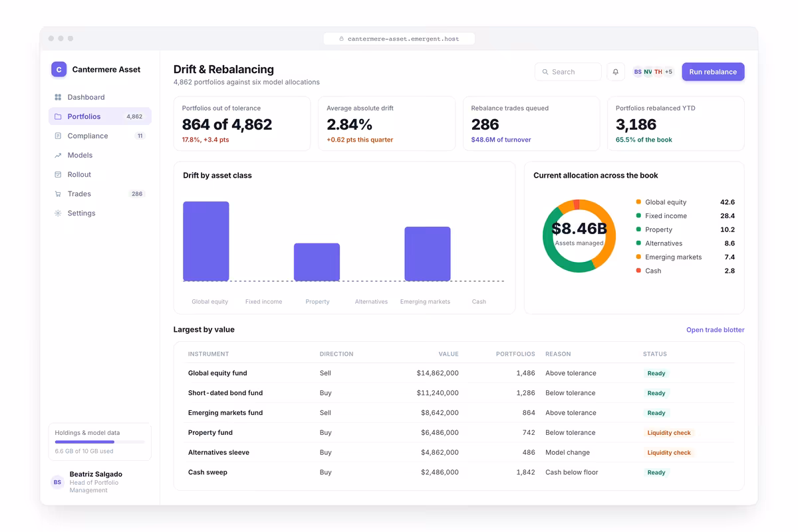Click the 11 badge beside Compliance
This screenshot has width=798, height=532.
click(x=140, y=136)
